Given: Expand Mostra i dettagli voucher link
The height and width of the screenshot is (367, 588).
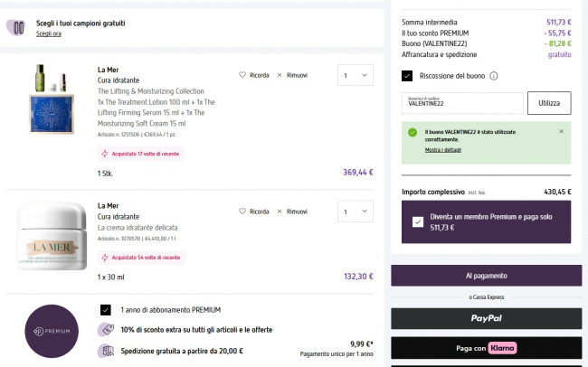Looking at the screenshot, I should pyautogui.click(x=442, y=149).
